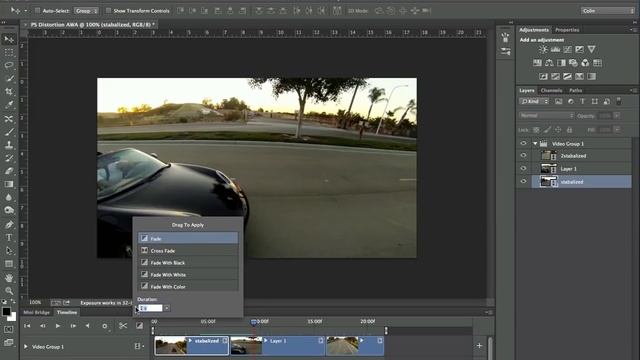
Task: Click the timeline playhead marker
Action: click(x=253, y=322)
